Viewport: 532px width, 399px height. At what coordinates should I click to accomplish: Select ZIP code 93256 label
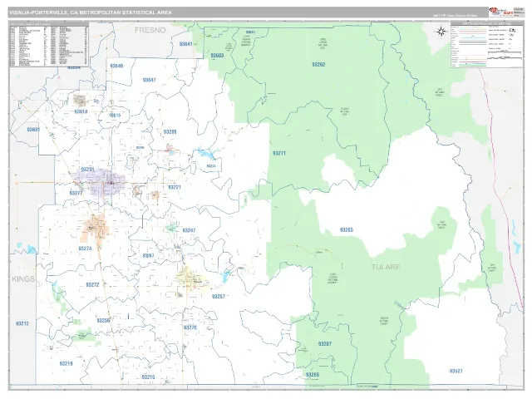103,320
